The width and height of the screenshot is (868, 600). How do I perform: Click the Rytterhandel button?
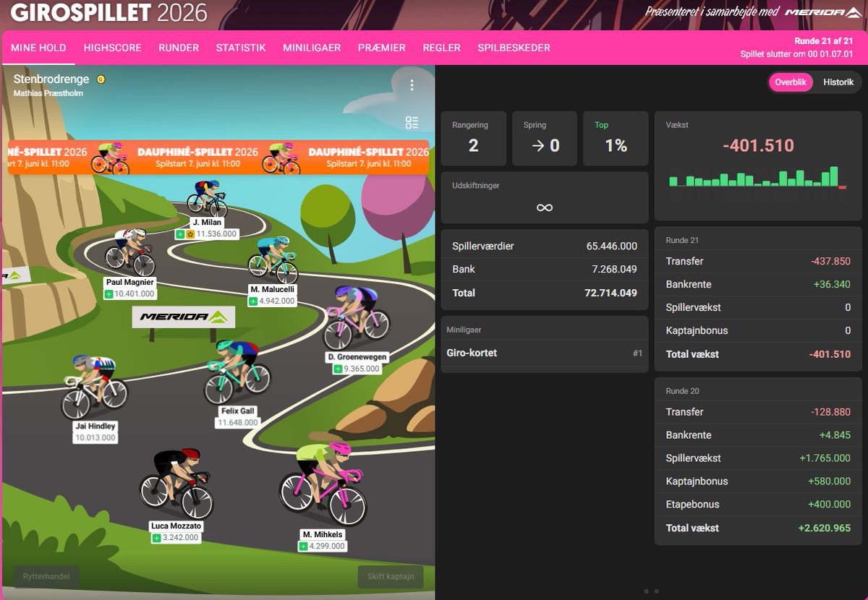46,577
